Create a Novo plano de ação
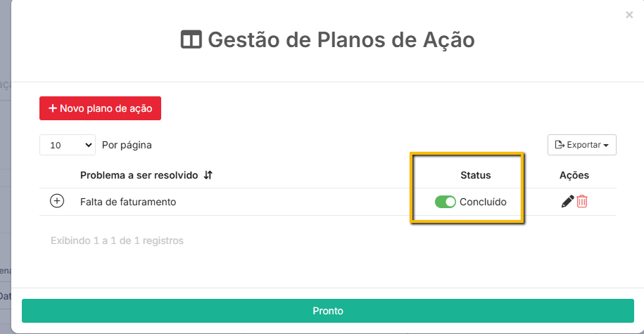This screenshot has height=334, width=644. [x=100, y=108]
